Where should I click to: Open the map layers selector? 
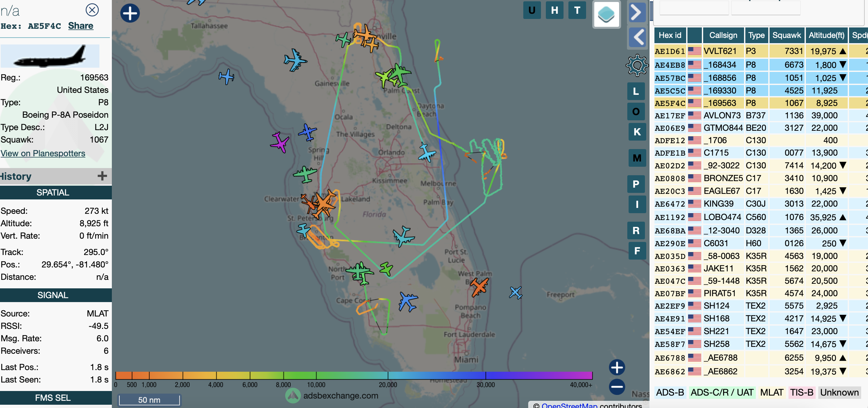click(606, 14)
